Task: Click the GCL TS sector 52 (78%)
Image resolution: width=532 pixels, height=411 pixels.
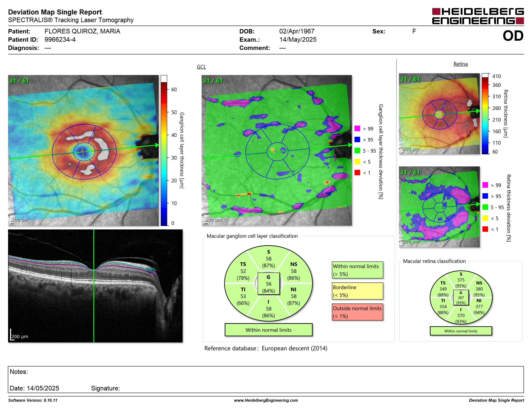Action: tap(243, 271)
